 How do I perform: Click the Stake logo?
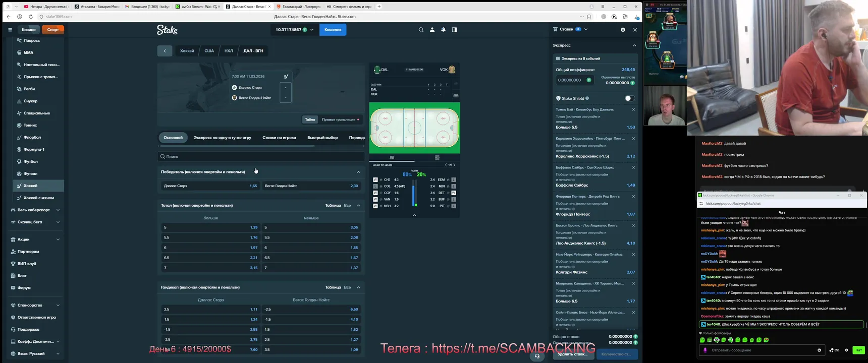pyautogui.click(x=167, y=30)
